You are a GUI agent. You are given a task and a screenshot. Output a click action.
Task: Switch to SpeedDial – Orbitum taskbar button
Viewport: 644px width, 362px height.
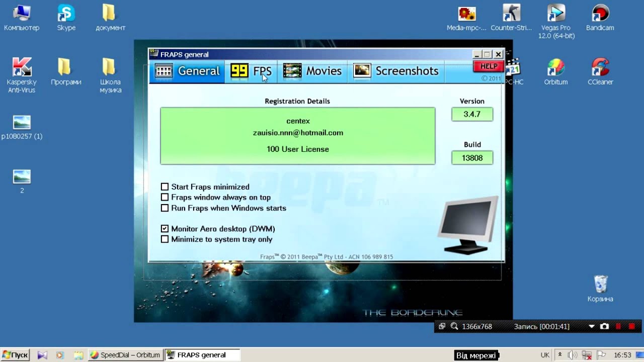pyautogui.click(x=125, y=355)
